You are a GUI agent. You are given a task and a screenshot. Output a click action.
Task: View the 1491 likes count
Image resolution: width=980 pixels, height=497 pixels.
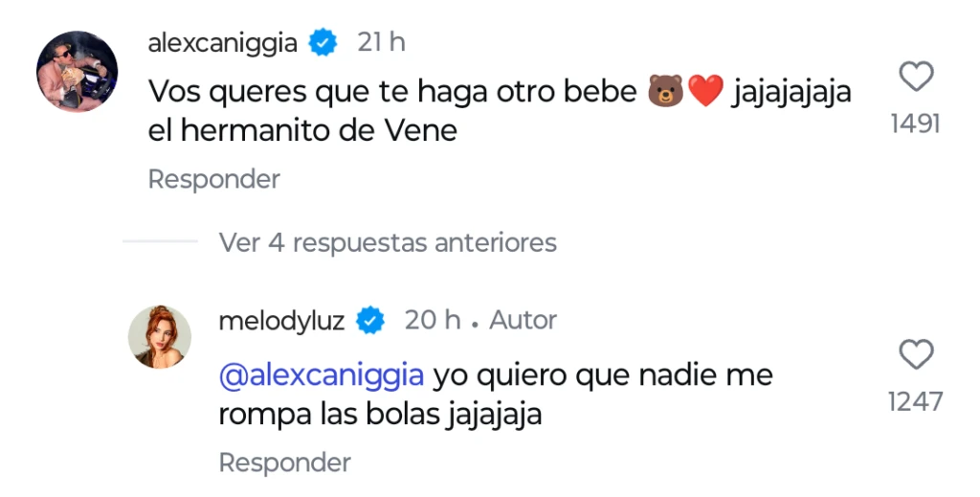click(916, 124)
